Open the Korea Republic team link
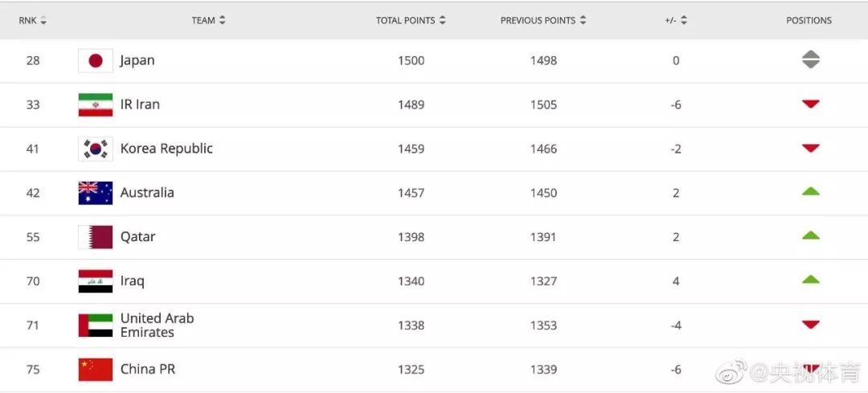This screenshot has height=393, width=868. 166,149
